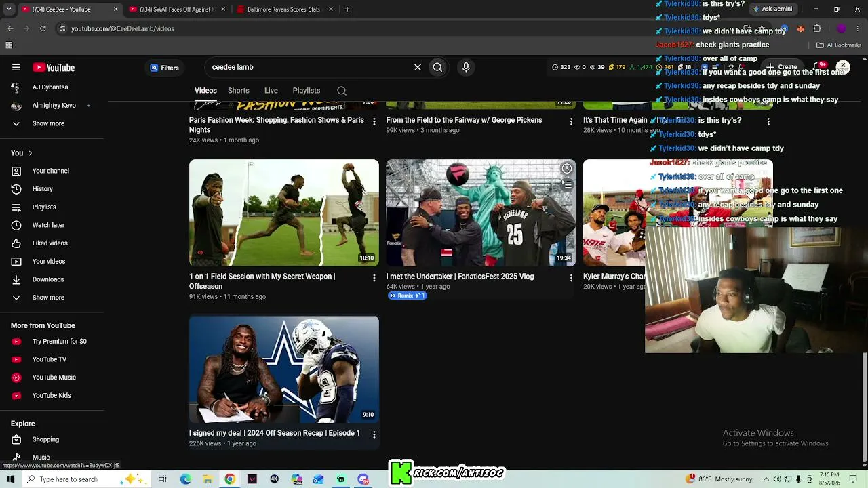Go back in the browser

point(10,28)
